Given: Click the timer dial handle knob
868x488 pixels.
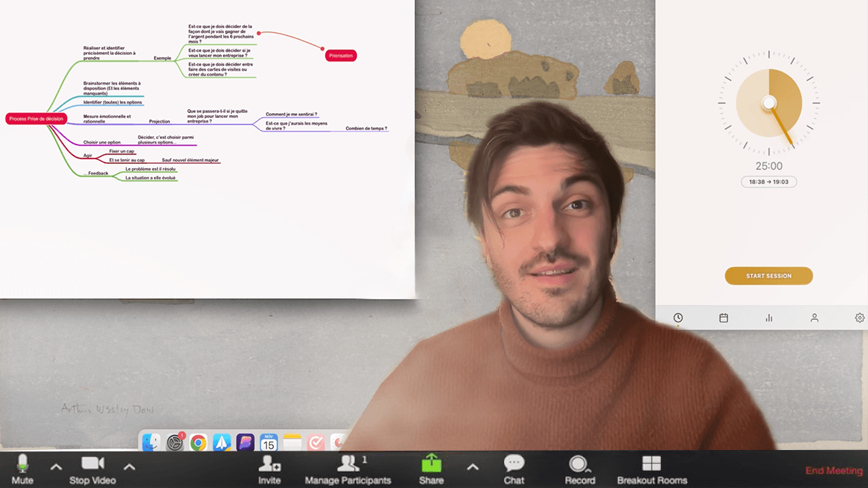Looking at the screenshot, I should coord(768,103).
